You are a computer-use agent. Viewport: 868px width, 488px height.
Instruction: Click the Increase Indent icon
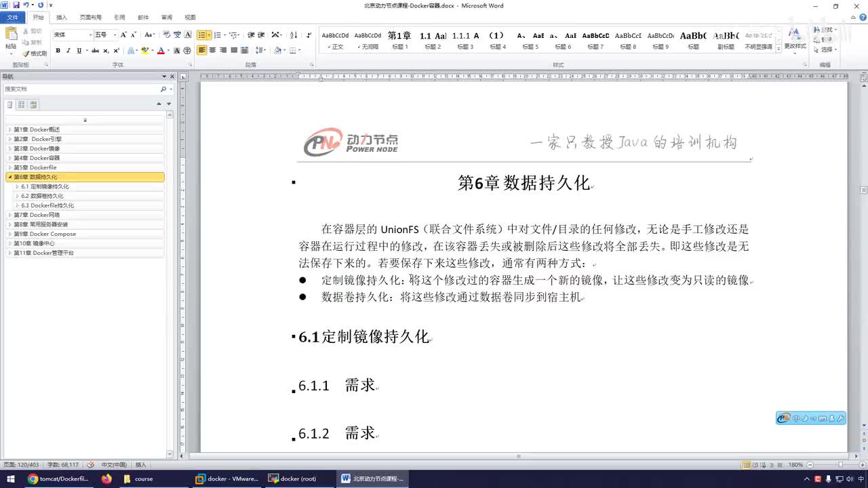pos(261,35)
